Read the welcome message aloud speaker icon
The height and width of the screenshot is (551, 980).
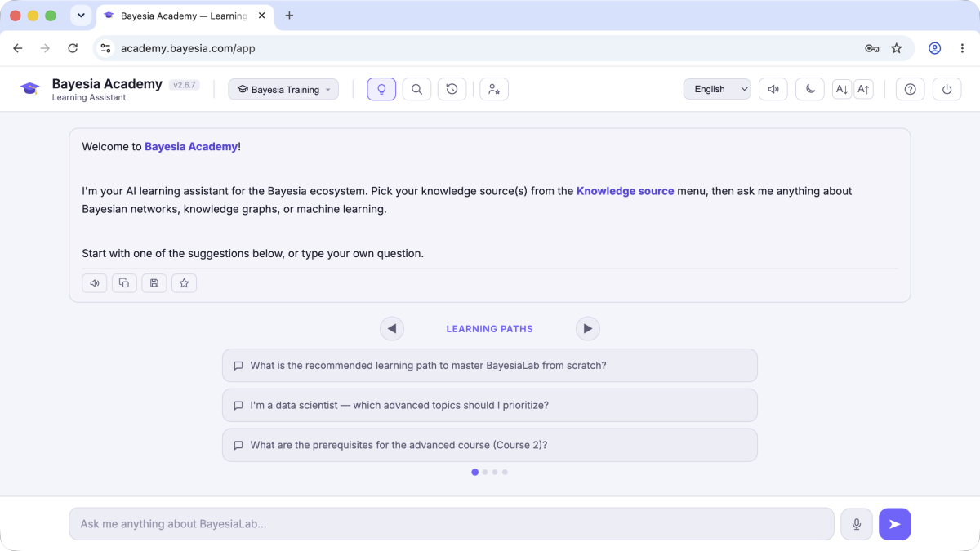pos(95,283)
